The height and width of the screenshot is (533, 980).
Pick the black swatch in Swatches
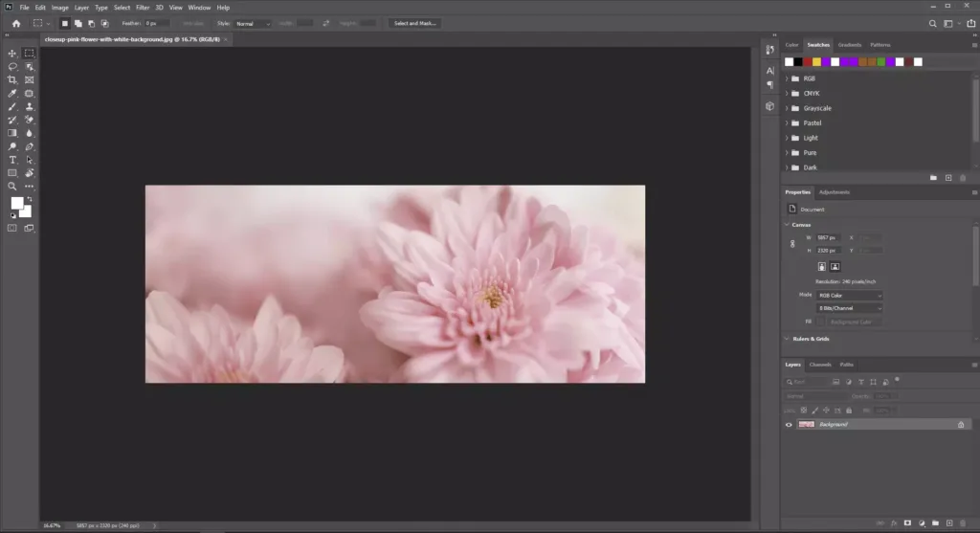point(798,62)
